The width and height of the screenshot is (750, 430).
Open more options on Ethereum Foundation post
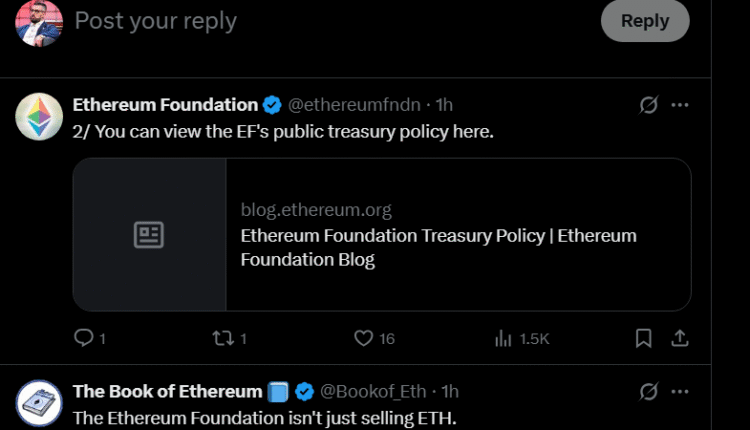click(x=680, y=105)
